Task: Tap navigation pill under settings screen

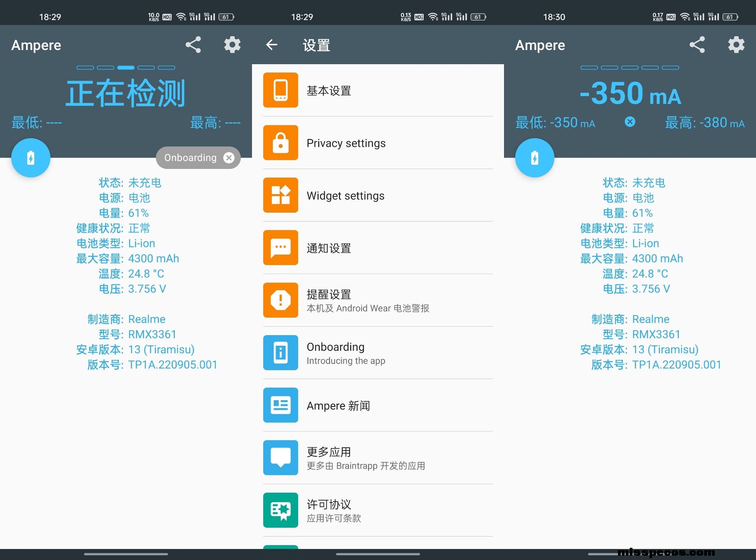Action: tap(378, 554)
